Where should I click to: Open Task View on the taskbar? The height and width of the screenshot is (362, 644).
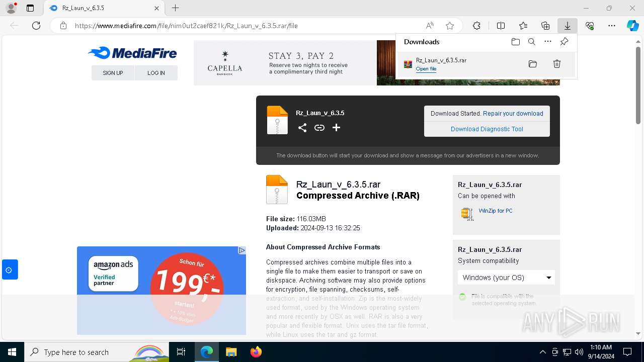click(x=181, y=352)
